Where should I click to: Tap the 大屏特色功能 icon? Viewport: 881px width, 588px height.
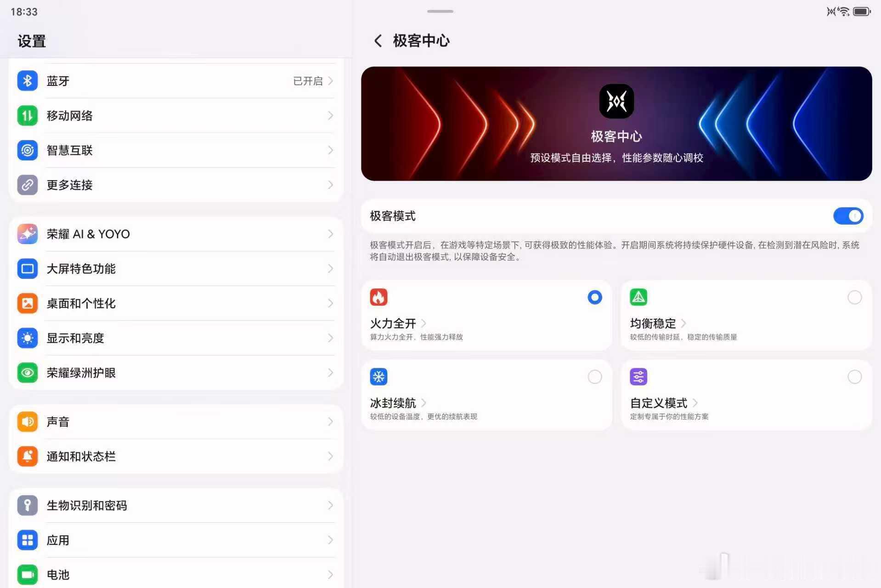27,269
